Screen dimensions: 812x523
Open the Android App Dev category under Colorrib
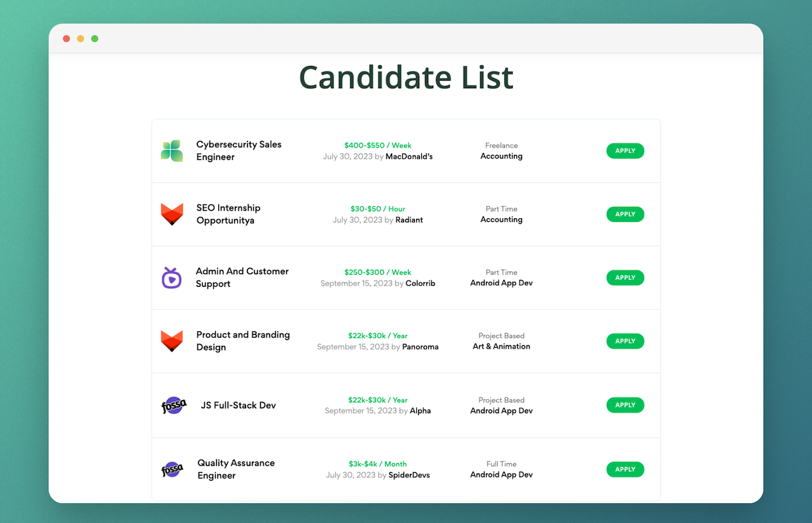[x=501, y=282]
